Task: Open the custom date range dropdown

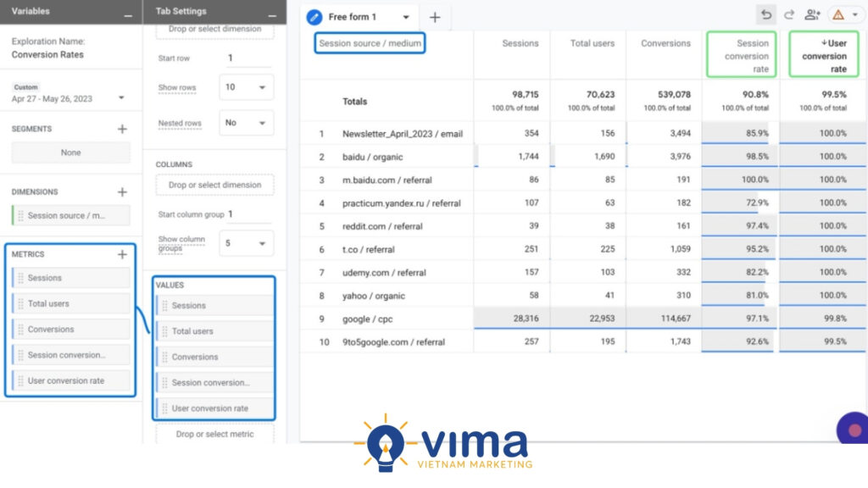Action: pyautogui.click(x=120, y=98)
